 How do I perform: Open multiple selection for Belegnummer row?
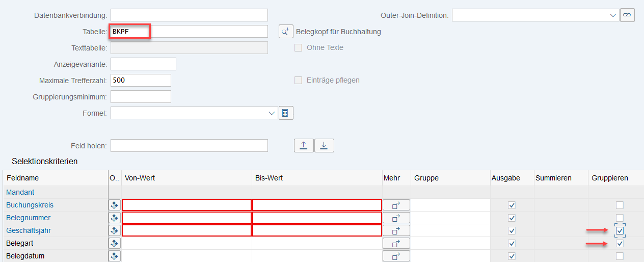(x=396, y=218)
